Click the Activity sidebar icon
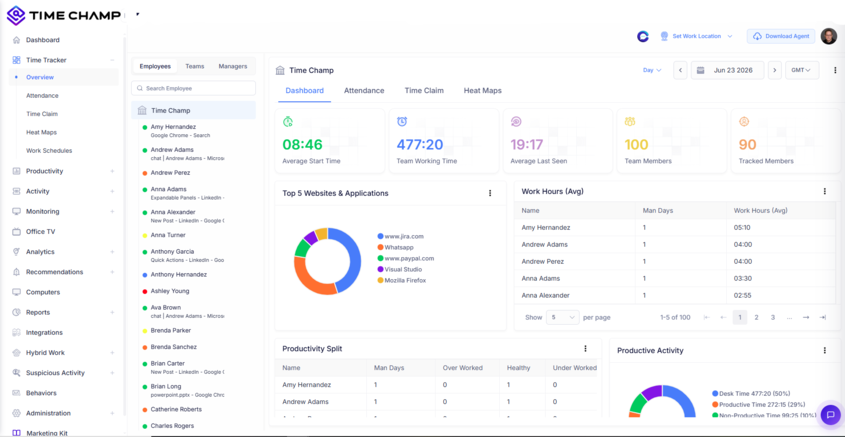The image size is (845, 437). point(16,191)
